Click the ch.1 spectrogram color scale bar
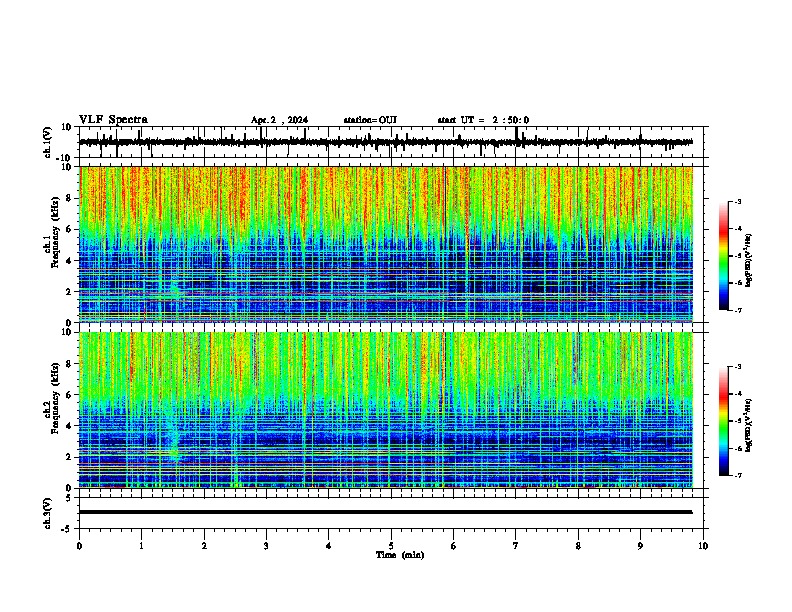 point(724,255)
